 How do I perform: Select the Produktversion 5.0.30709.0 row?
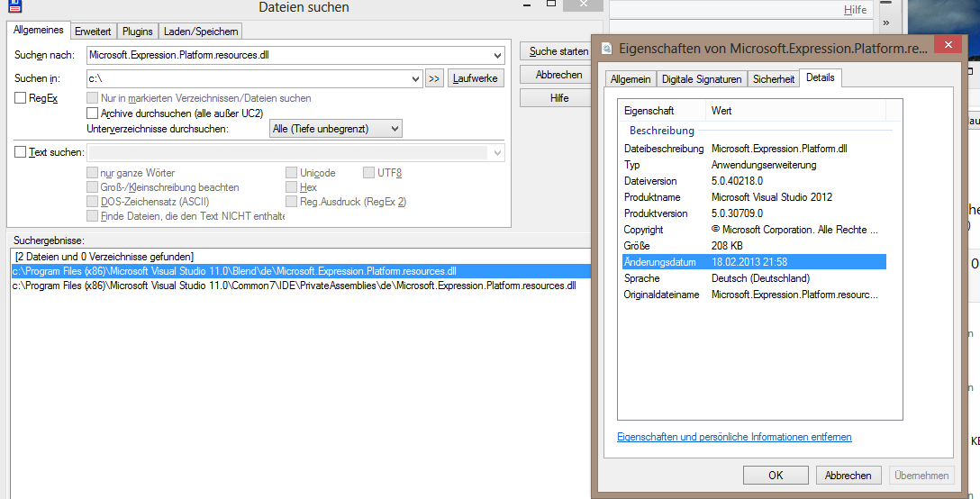click(755, 213)
